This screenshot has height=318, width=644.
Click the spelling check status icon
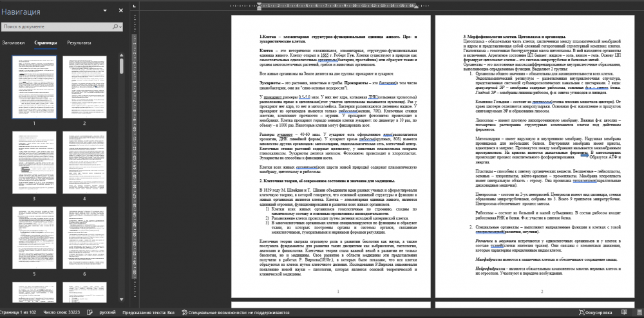[90, 313]
